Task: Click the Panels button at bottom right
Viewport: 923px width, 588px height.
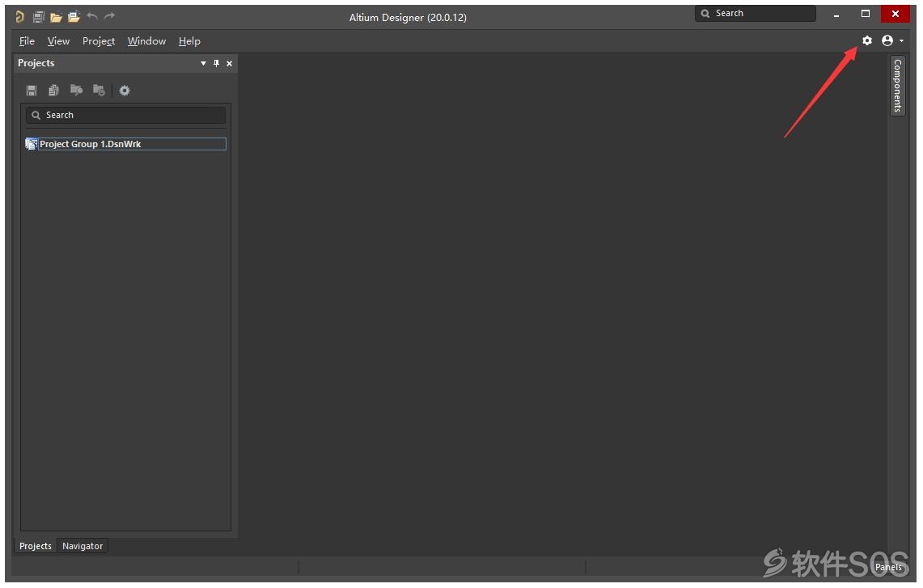Action: [888, 568]
